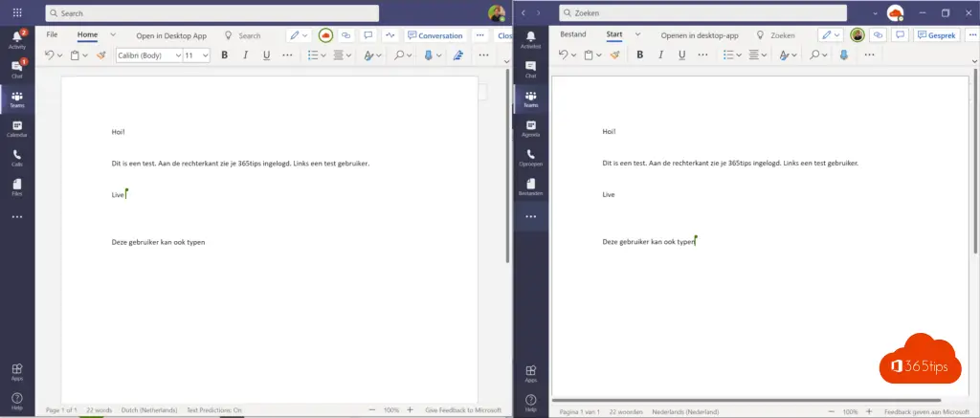This screenshot has width=980, height=418.
Task: Open Calendar in the left Teams sidebar
Action: coord(17,129)
